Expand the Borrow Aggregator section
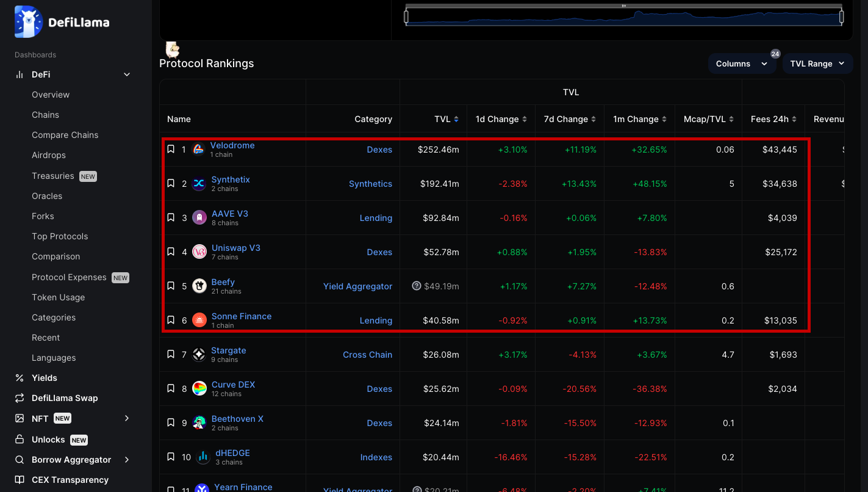This screenshot has height=492, width=868. [x=127, y=460]
